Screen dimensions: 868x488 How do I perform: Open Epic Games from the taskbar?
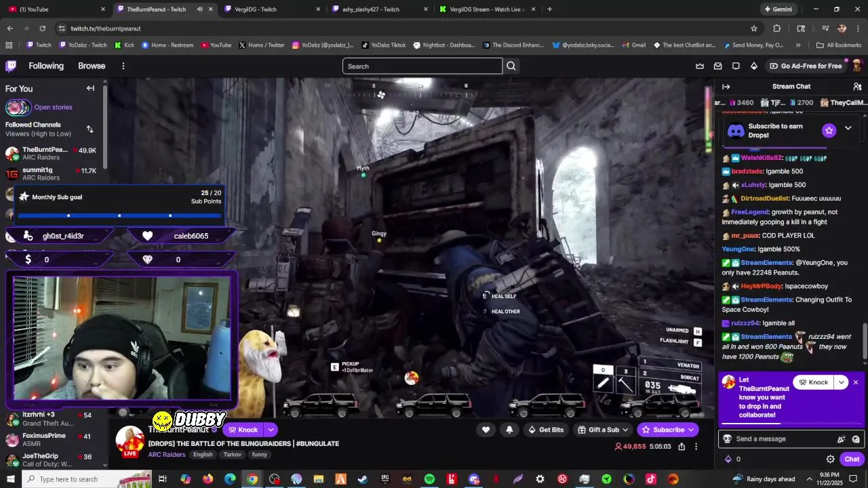[x=385, y=479]
